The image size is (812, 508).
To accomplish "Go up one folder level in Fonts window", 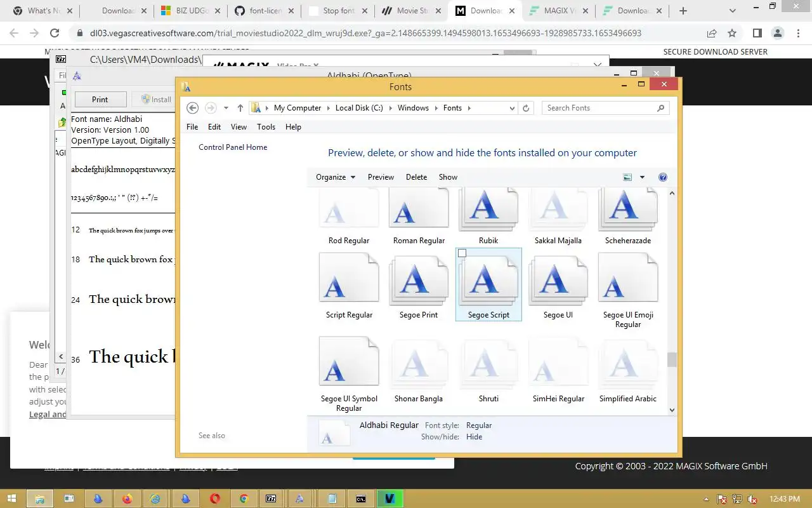I will 240,108.
